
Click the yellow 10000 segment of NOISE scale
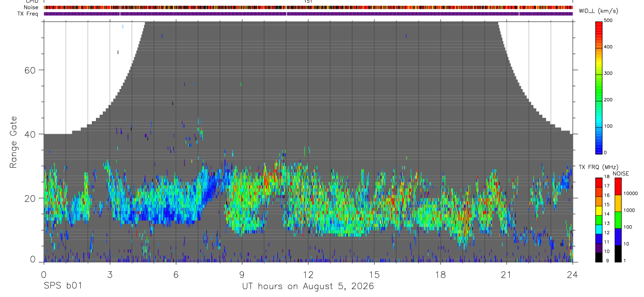[617, 203]
